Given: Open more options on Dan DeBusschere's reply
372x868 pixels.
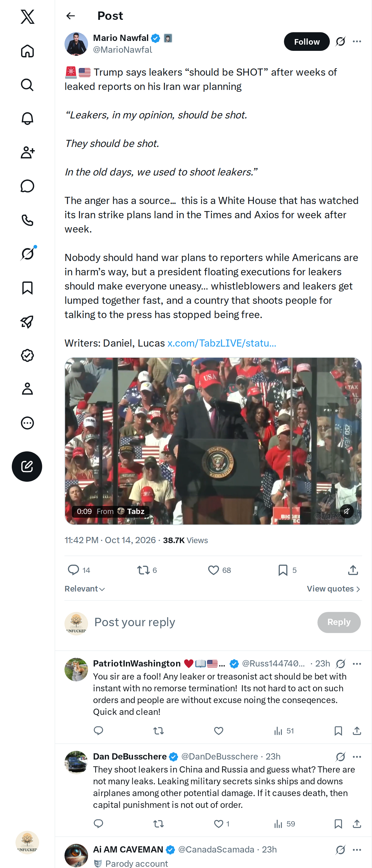Looking at the screenshot, I should [x=357, y=756].
